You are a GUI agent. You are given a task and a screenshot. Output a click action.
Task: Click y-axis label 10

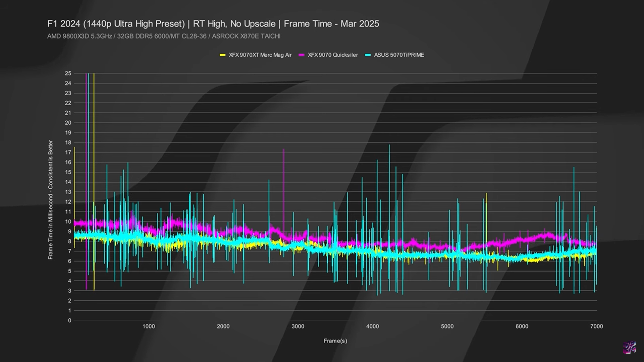68,222
